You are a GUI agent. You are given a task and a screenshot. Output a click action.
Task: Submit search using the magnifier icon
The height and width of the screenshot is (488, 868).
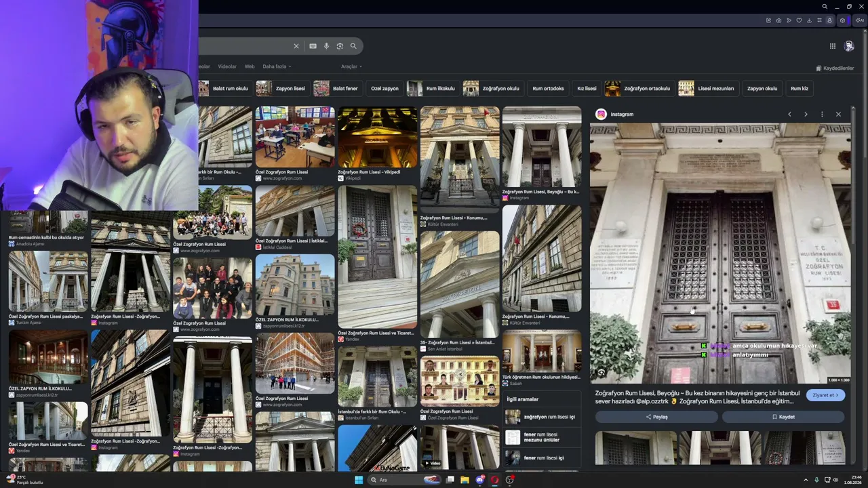pyautogui.click(x=353, y=46)
